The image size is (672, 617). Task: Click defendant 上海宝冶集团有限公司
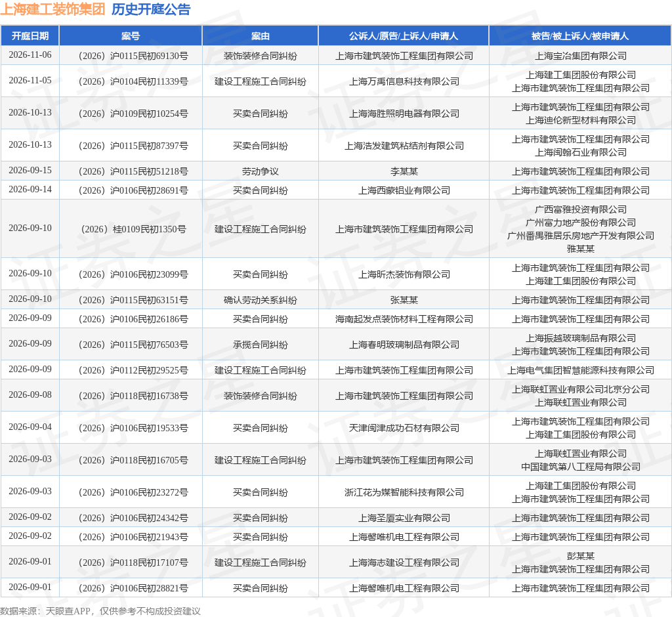pos(581,56)
